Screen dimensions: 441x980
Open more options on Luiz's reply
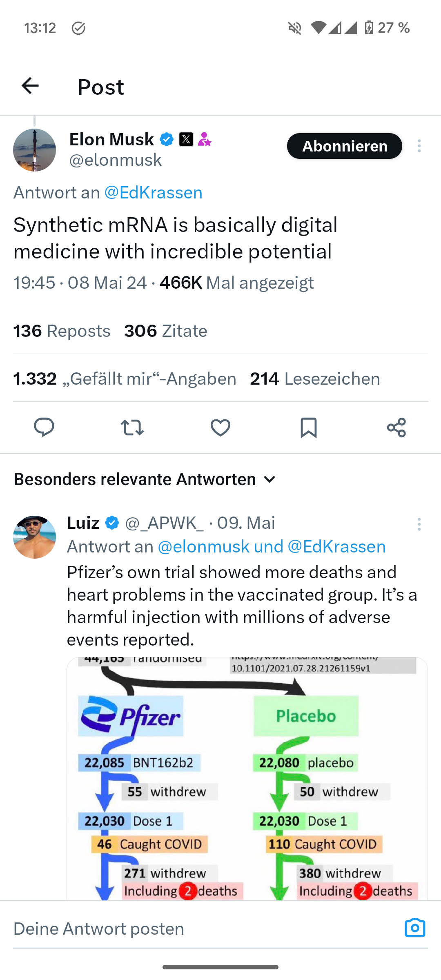pyautogui.click(x=419, y=524)
